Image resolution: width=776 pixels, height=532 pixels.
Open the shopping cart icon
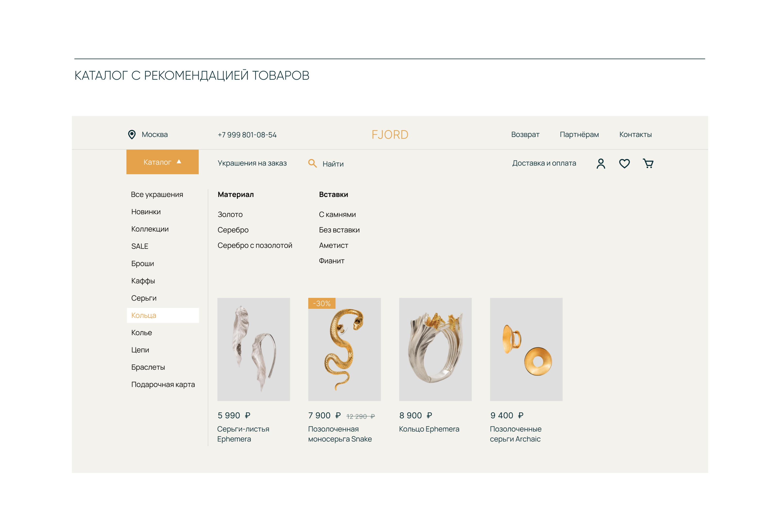pyautogui.click(x=648, y=163)
